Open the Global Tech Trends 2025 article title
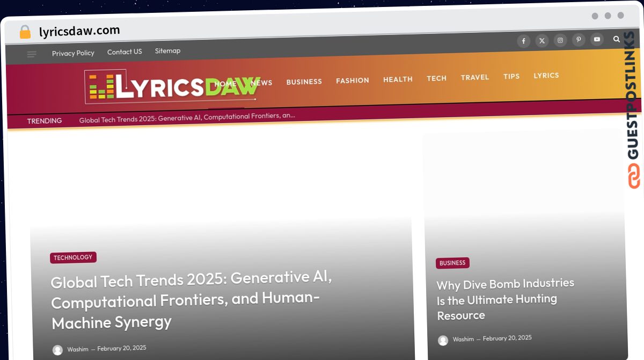 pos(192,300)
